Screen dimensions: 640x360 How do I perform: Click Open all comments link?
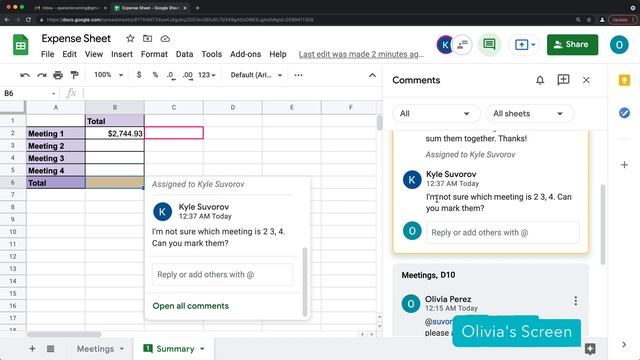[x=191, y=306]
